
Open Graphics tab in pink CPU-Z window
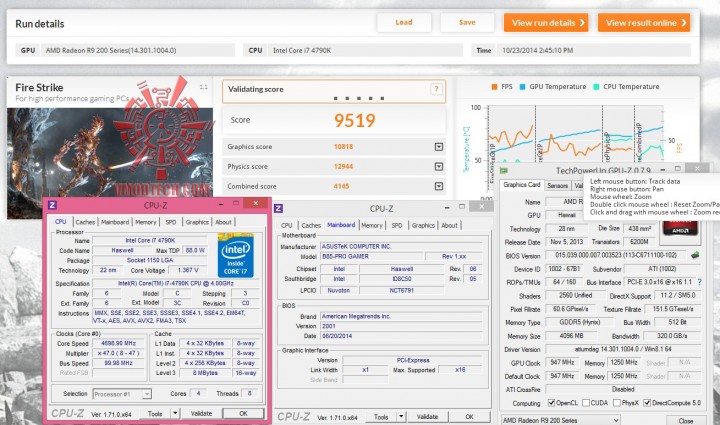coord(197,222)
